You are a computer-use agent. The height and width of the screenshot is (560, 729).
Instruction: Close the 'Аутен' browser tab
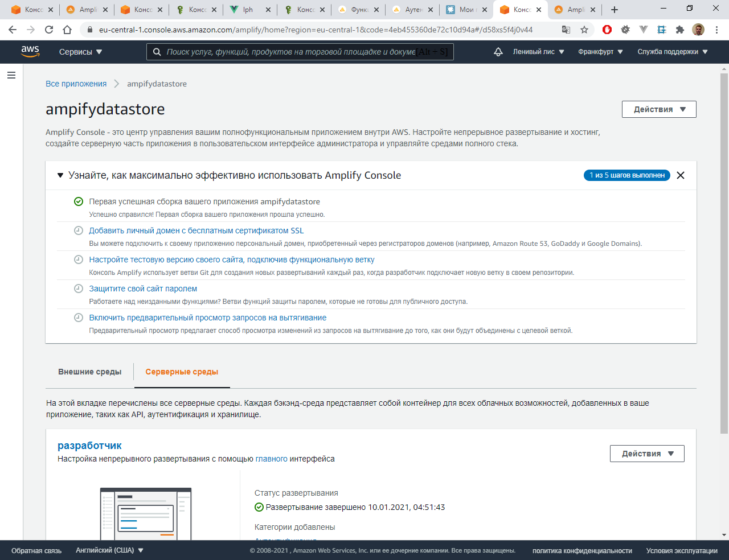click(430, 10)
